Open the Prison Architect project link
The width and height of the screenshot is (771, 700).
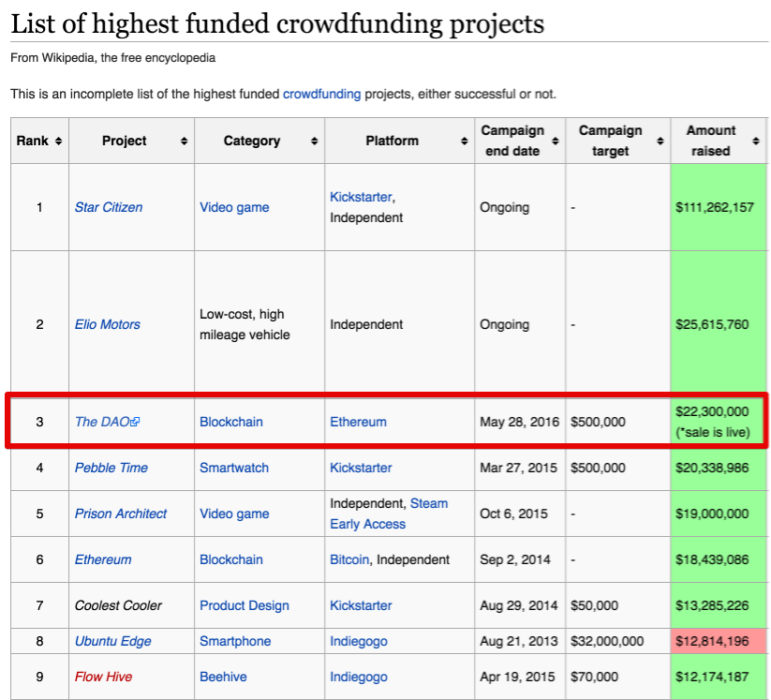point(121,514)
